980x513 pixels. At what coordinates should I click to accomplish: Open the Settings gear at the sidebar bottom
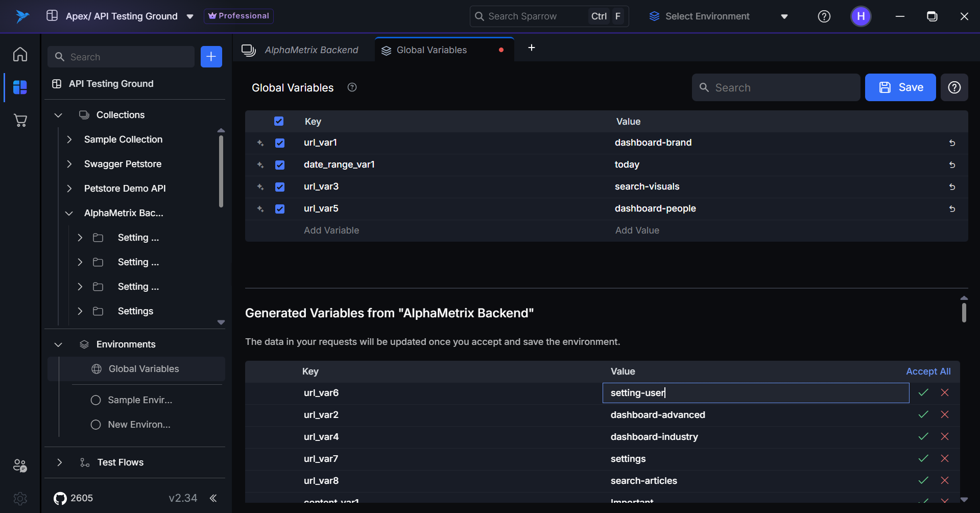(19, 498)
